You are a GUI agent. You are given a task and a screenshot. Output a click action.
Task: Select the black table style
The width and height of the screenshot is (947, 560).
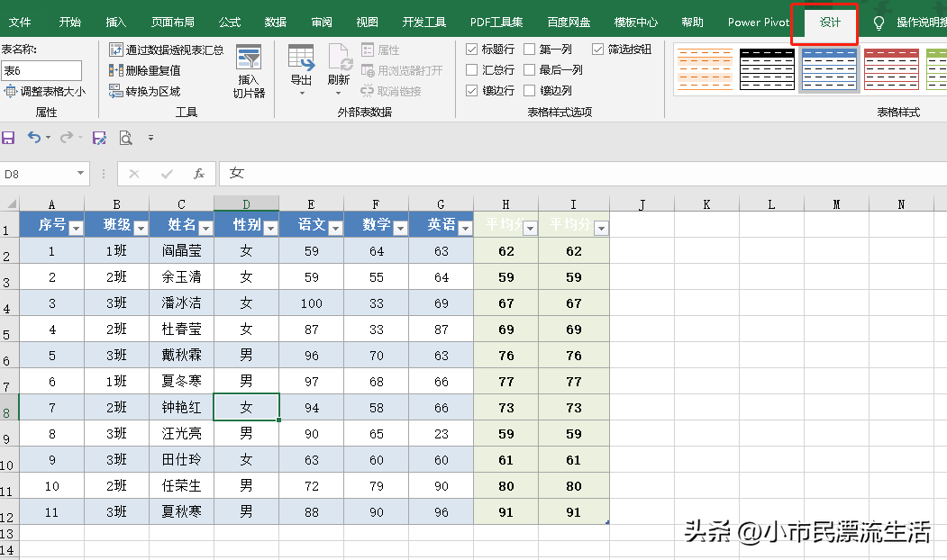[767, 69]
